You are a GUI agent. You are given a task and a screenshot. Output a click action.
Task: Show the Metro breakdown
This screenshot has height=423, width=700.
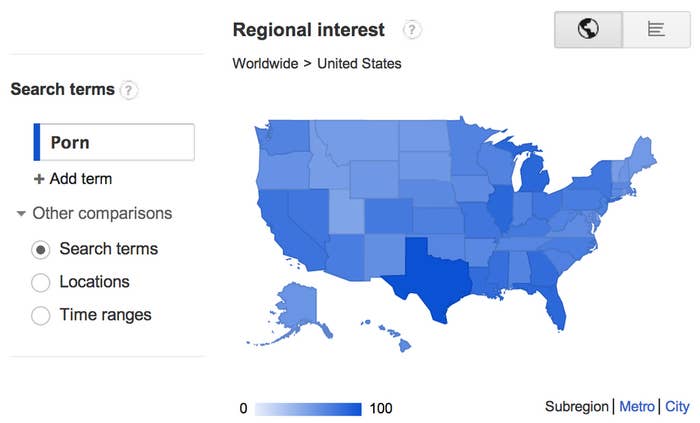(637, 406)
